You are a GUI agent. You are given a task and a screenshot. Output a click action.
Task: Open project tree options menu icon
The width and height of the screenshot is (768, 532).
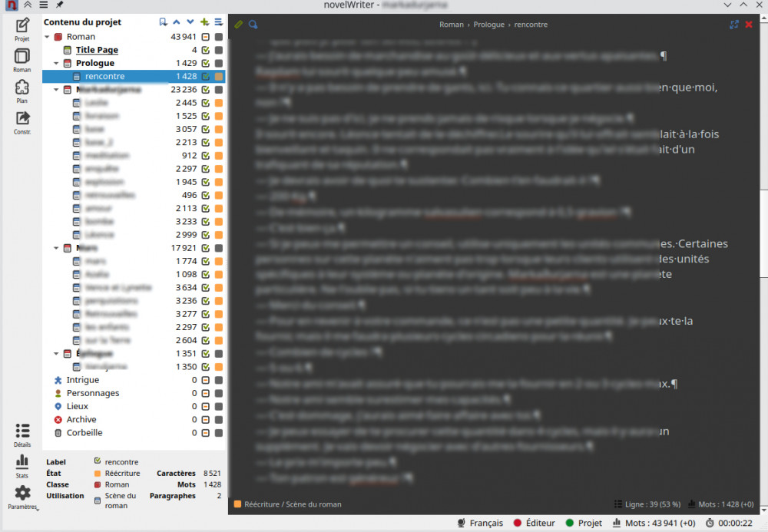point(218,22)
